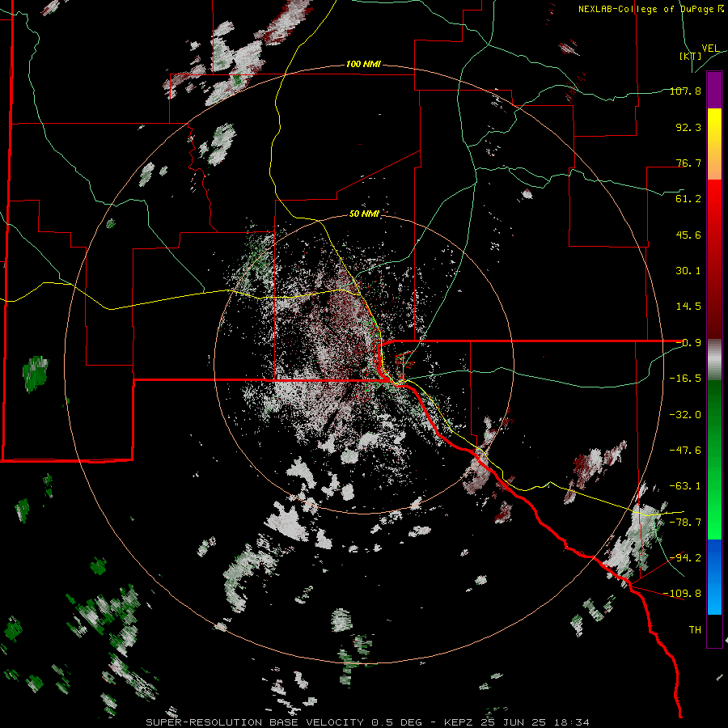Click the 14.5 velocity scale value
728x728 pixels.
coord(688,306)
